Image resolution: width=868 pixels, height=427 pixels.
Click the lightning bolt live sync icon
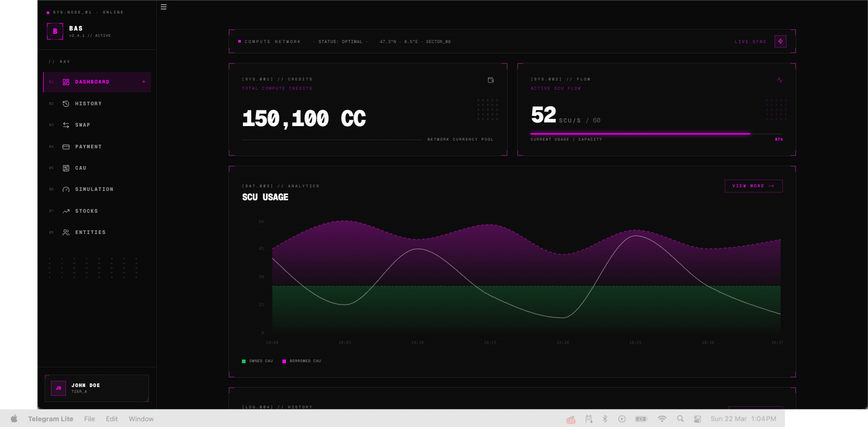tap(780, 42)
